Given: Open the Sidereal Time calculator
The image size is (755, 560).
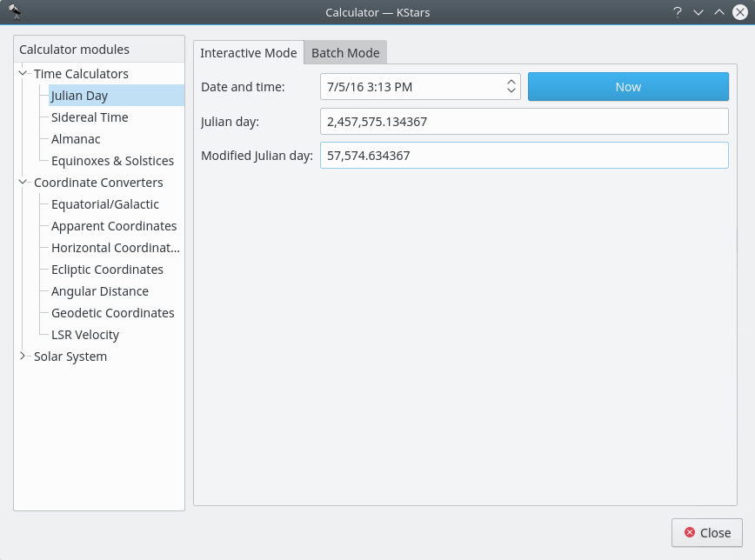Looking at the screenshot, I should (90, 117).
